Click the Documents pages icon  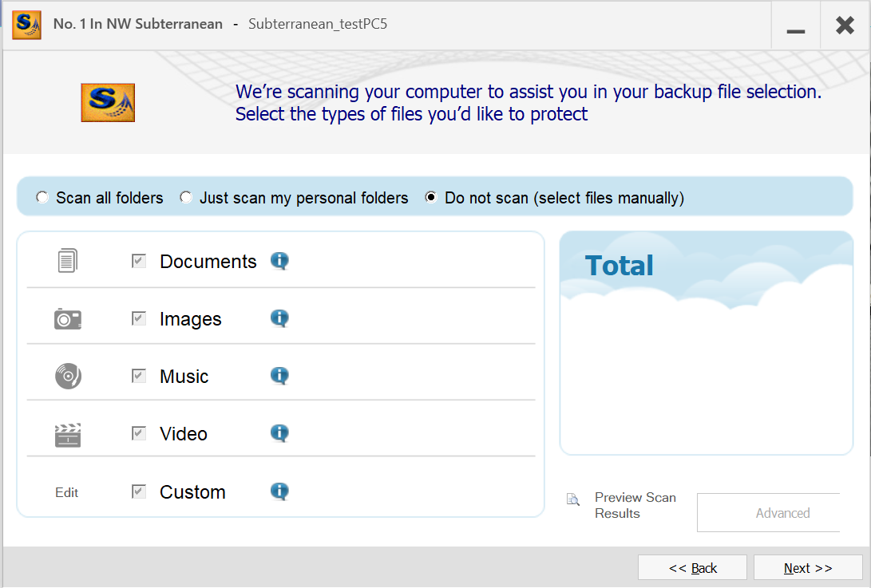click(68, 261)
